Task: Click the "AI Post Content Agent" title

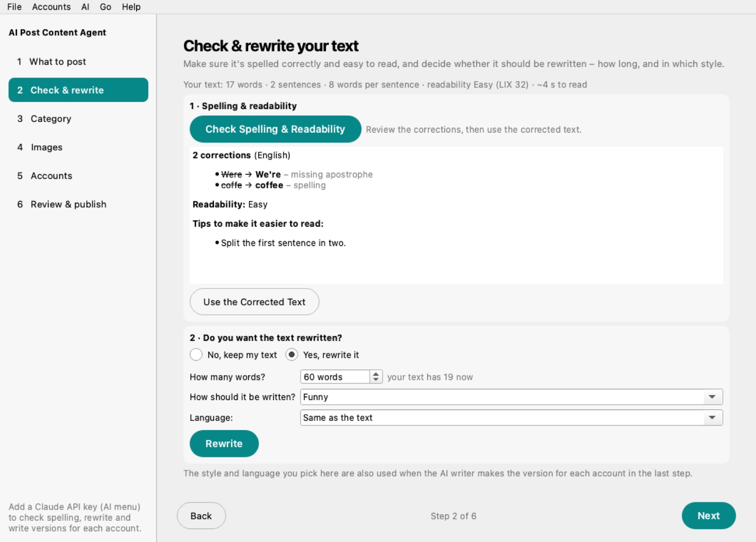Action: (57, 33)
